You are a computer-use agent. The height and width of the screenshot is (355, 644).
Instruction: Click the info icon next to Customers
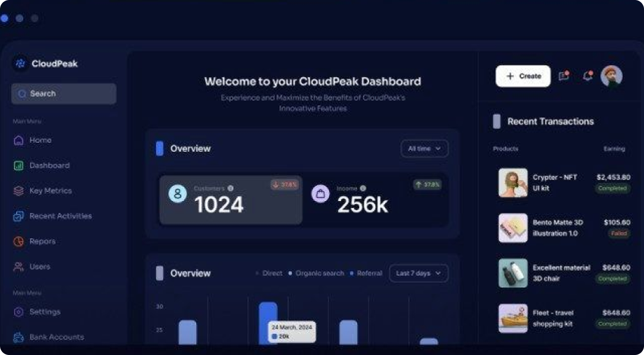231,188
